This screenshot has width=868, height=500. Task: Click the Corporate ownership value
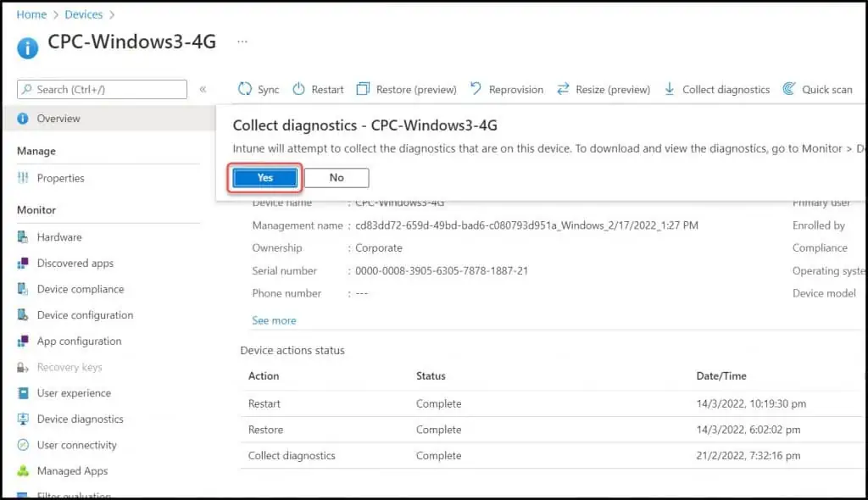pyautogui.click(x=379, y=248)
